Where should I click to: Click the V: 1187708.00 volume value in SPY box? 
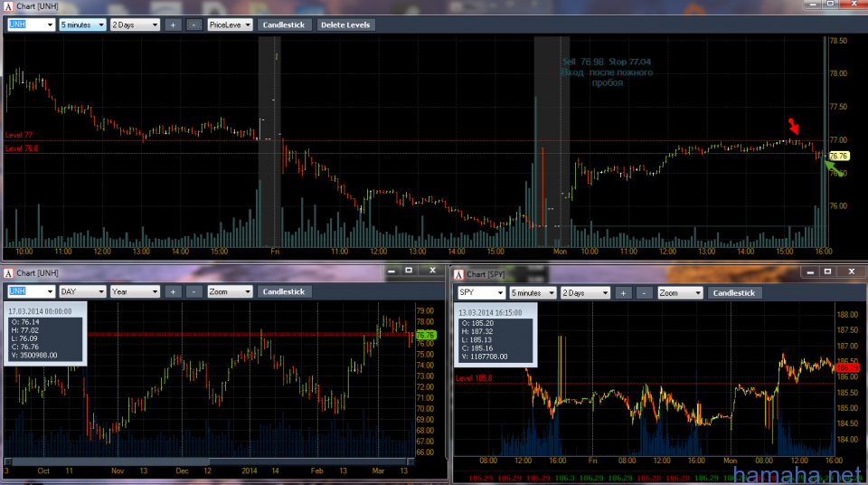coord(485,357)
